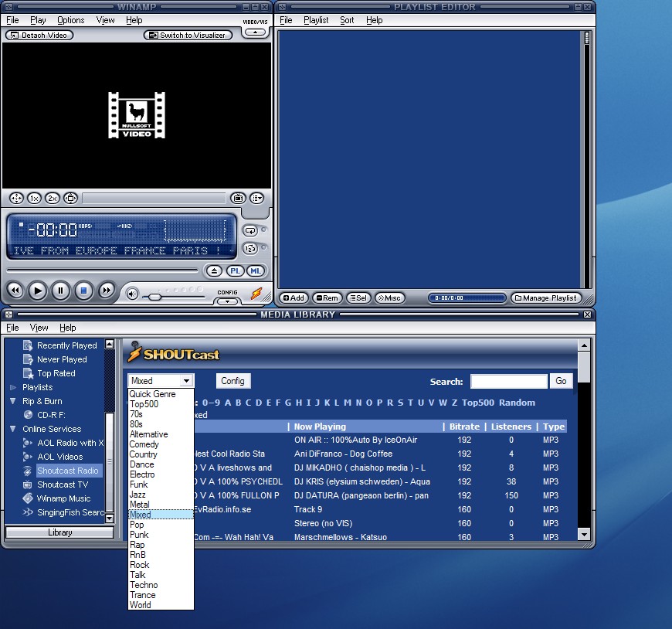Click the speaker mute icon
672x629 pixels.
coord(132,294)
